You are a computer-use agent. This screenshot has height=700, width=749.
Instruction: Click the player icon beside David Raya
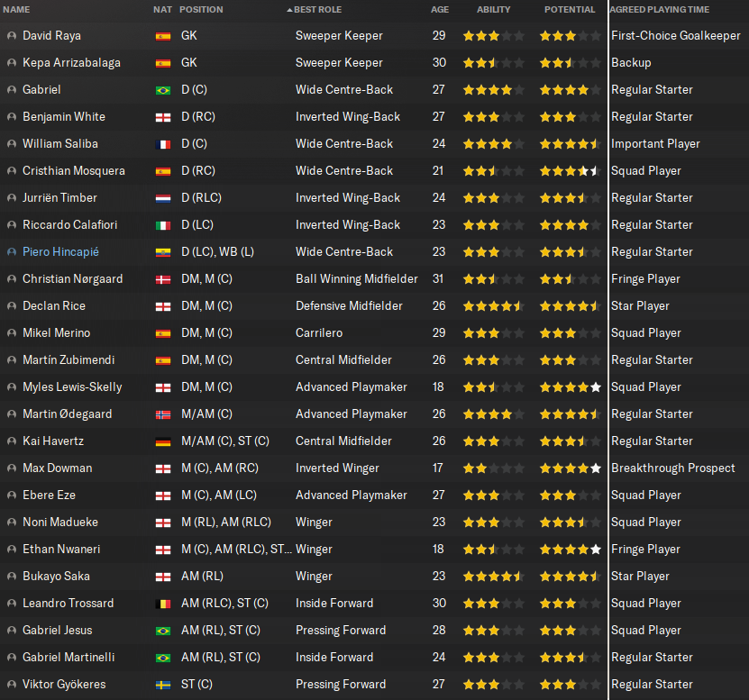tap(12, 36)
